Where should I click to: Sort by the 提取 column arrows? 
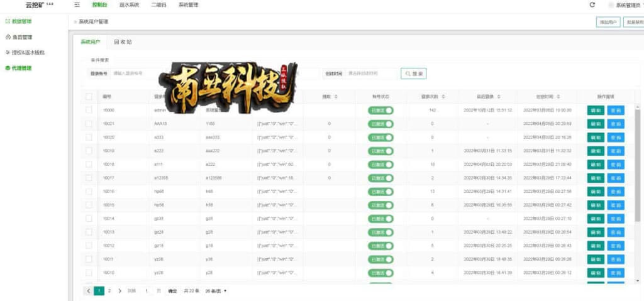[336, 97]
